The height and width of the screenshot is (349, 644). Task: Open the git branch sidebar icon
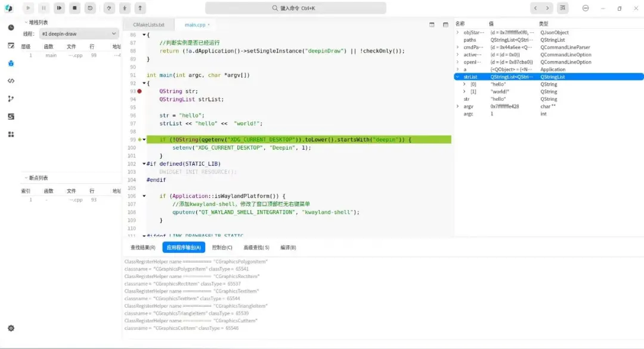11,98
